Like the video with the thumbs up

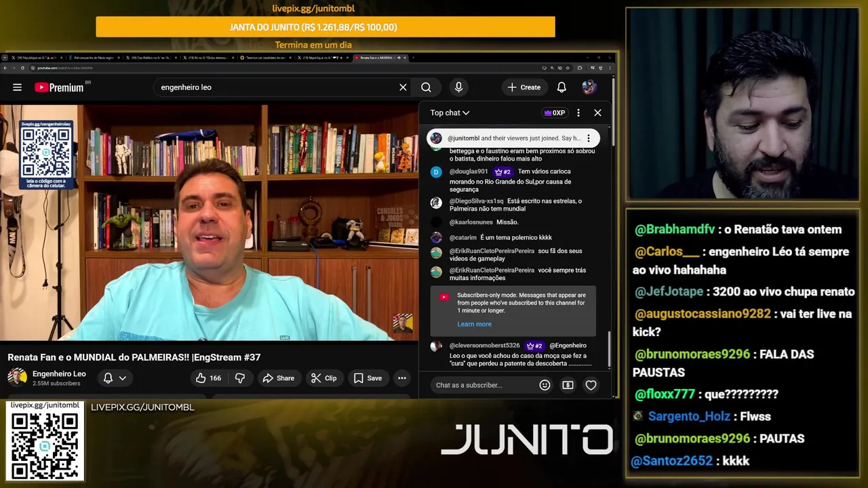(x=208, y=378)
